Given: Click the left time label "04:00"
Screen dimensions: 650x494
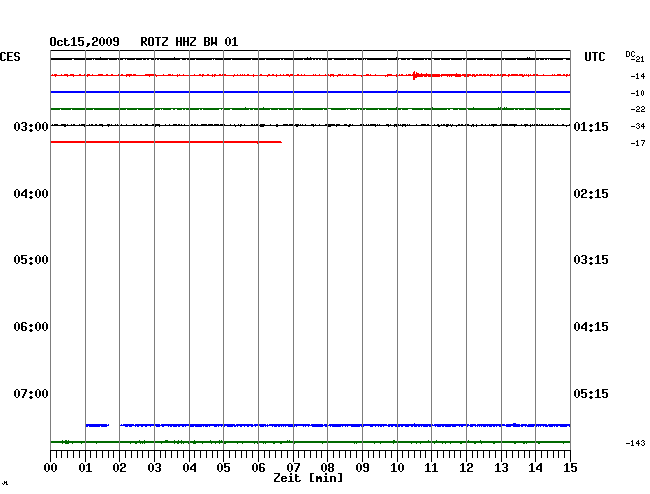Looking at the screenshot, I should pyautogui.click(x=31, y=194).
